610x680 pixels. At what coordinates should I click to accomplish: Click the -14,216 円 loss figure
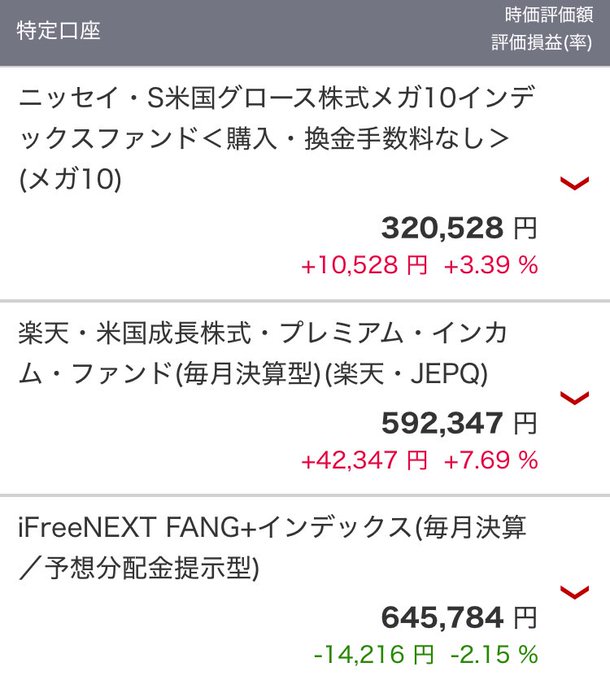pyautogui.click(x=373, y=654)
